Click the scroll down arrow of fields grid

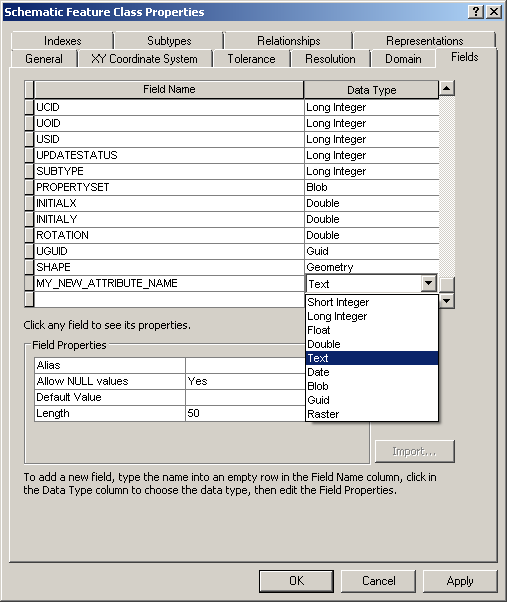(446, 301)
